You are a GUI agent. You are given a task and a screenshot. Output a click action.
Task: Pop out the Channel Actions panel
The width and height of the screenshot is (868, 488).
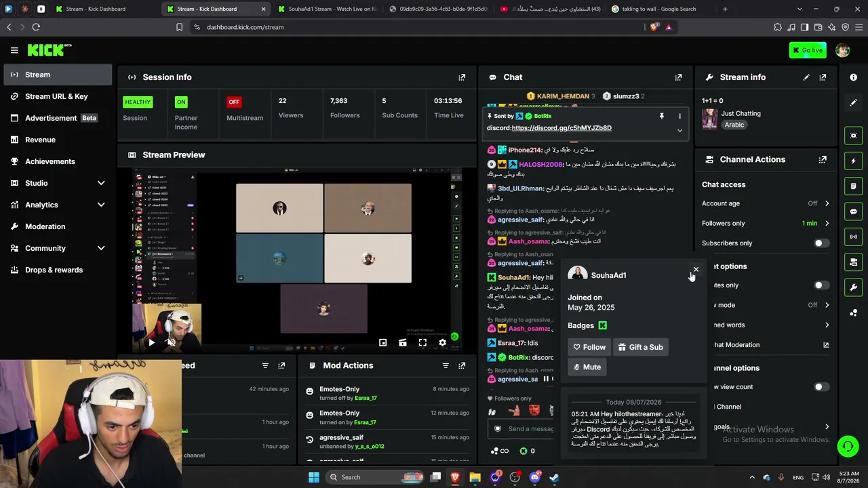coord(823,160)
